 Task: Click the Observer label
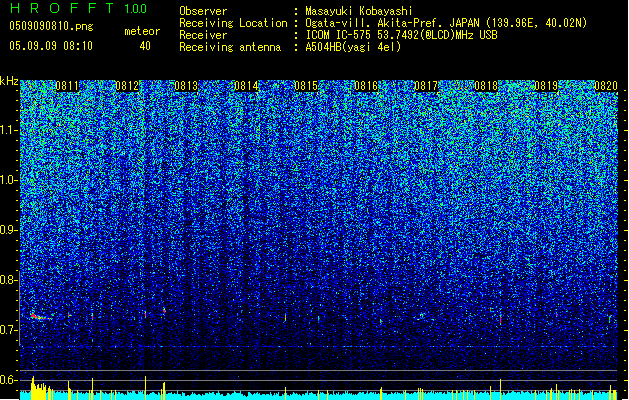pyautogui.click(x=203, y=11)
